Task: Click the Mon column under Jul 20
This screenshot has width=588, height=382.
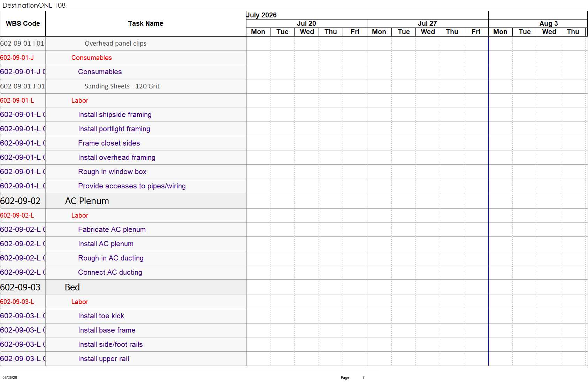Action: point(258,32)
